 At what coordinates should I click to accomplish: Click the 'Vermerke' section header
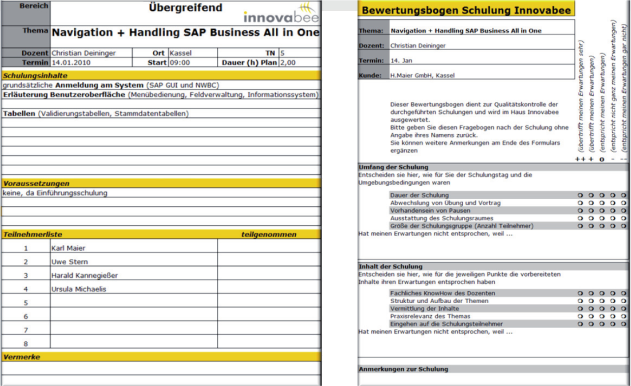161,357
